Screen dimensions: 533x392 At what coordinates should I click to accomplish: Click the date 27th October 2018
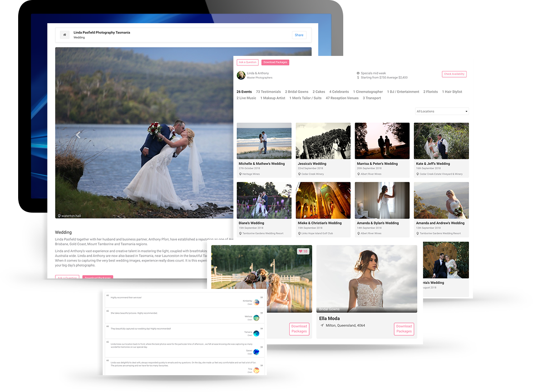(249, 168)
